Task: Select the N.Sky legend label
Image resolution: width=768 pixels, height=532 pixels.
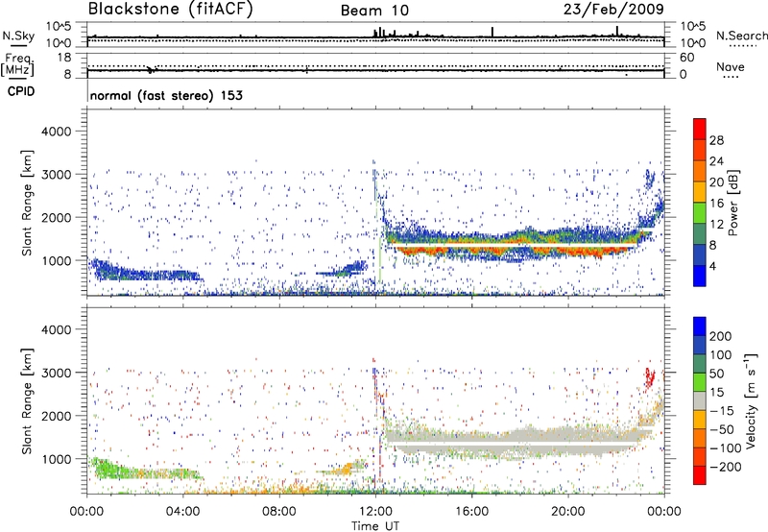Action: pos(18,36)
